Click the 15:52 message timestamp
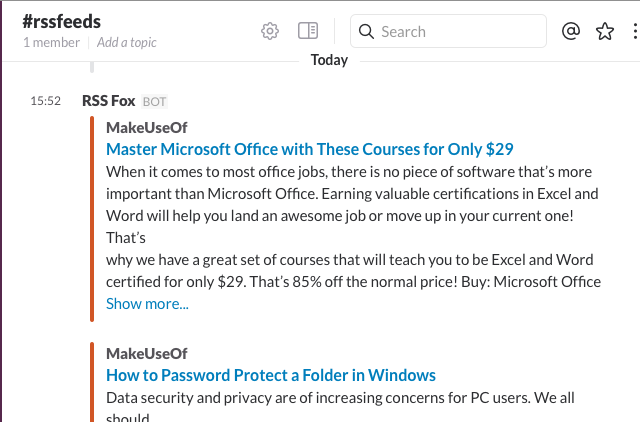 [46, 101]
